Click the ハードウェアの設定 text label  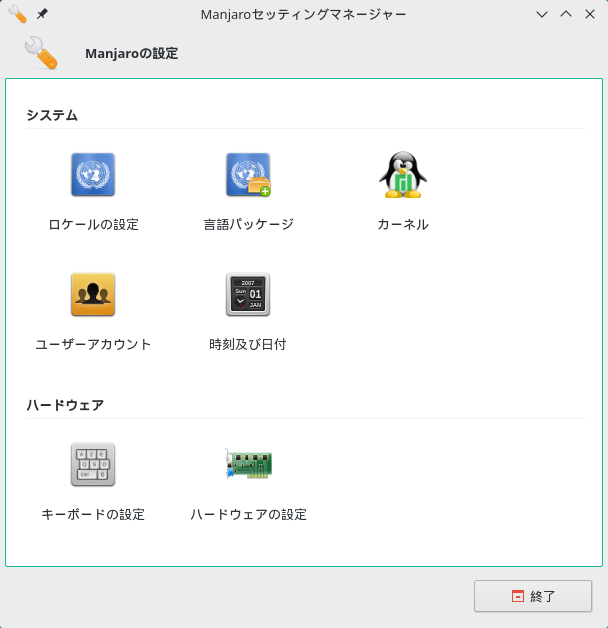pos(248,514)
